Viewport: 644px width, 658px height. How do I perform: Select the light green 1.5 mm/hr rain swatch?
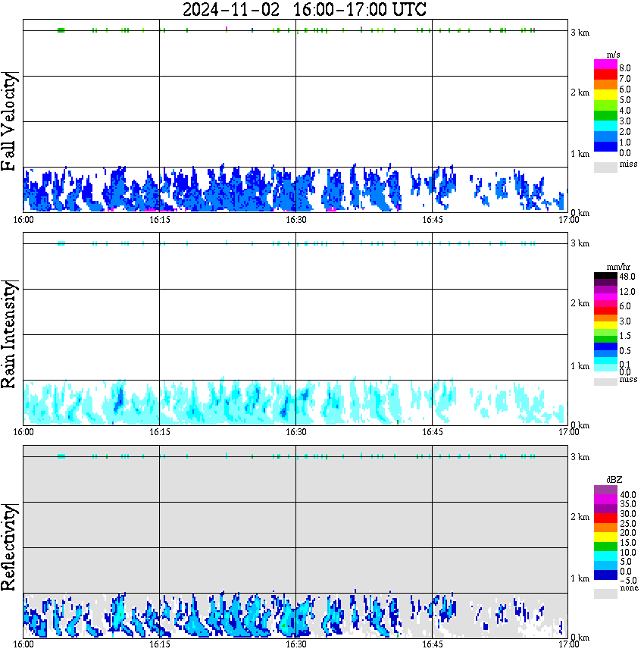pyautogui.click(x=605, y=332)
